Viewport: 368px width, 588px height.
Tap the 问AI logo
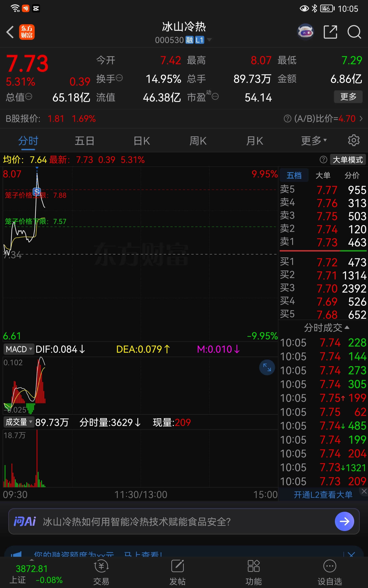pos(25,521)
